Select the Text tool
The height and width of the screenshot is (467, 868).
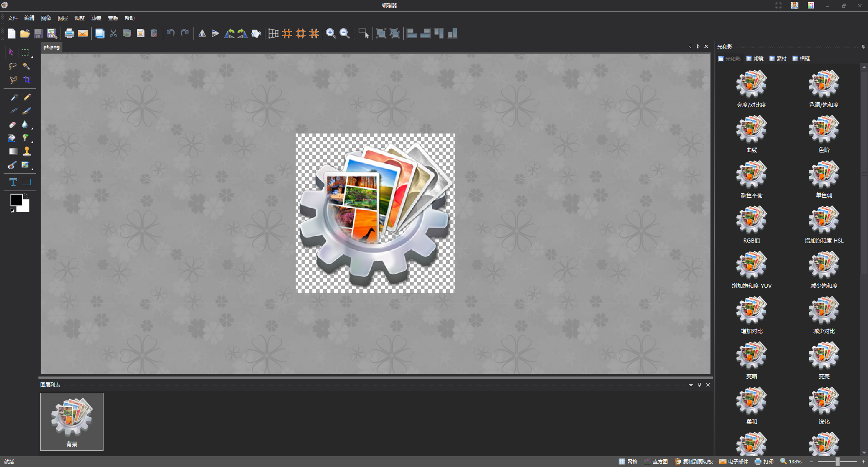[x=13, y=182]
